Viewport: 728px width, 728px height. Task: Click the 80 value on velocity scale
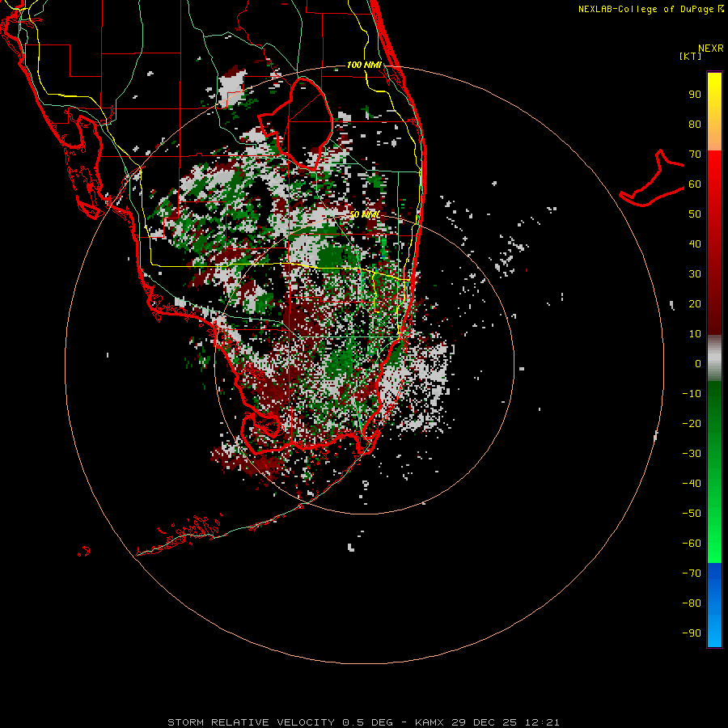695,124
